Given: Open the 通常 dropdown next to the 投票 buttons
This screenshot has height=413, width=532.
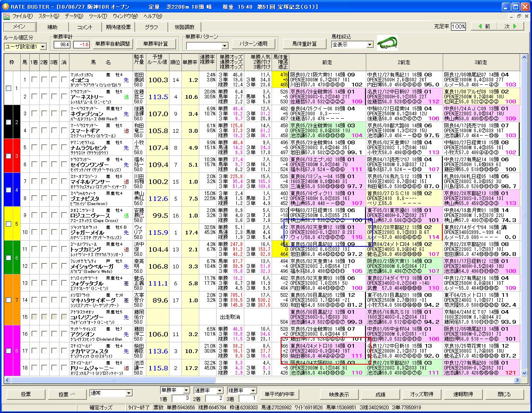Looking at the screenshot, I should coord(128,393).
